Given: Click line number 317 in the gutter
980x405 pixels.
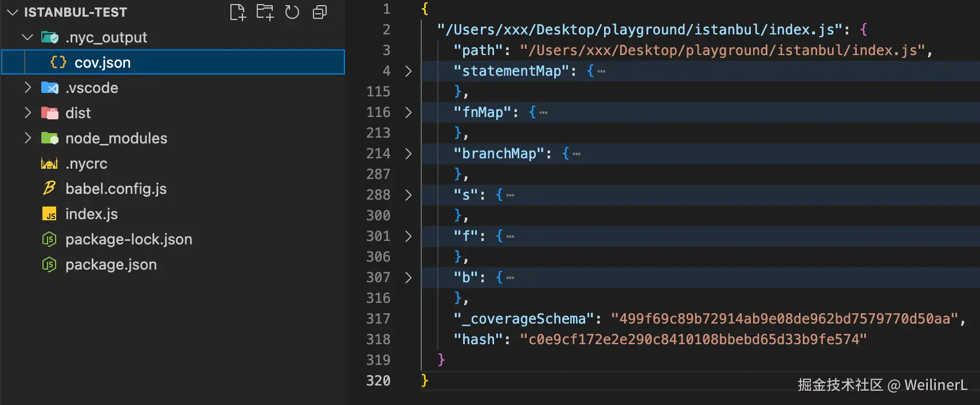Looking at the screenshot, I should click(378, 319).
